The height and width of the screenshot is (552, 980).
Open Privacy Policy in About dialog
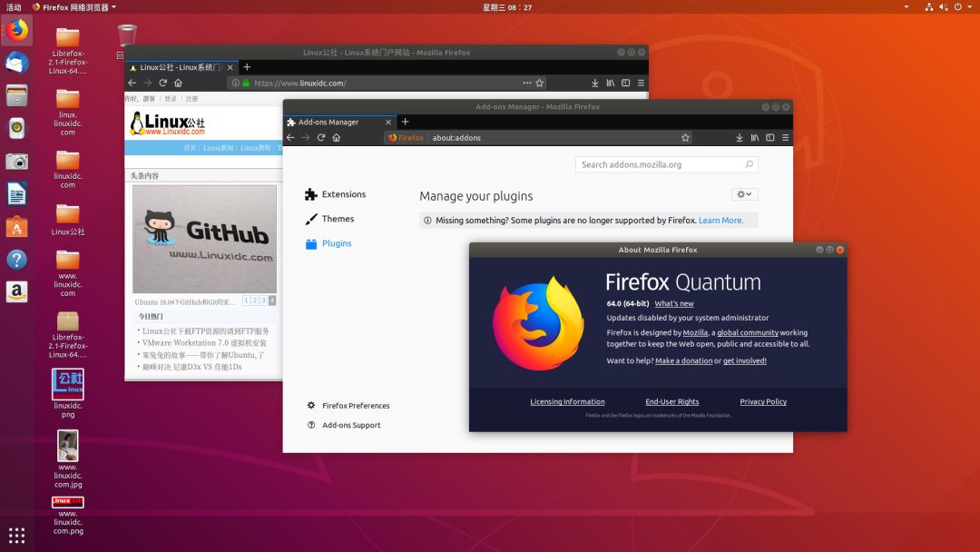click(763, 402)
